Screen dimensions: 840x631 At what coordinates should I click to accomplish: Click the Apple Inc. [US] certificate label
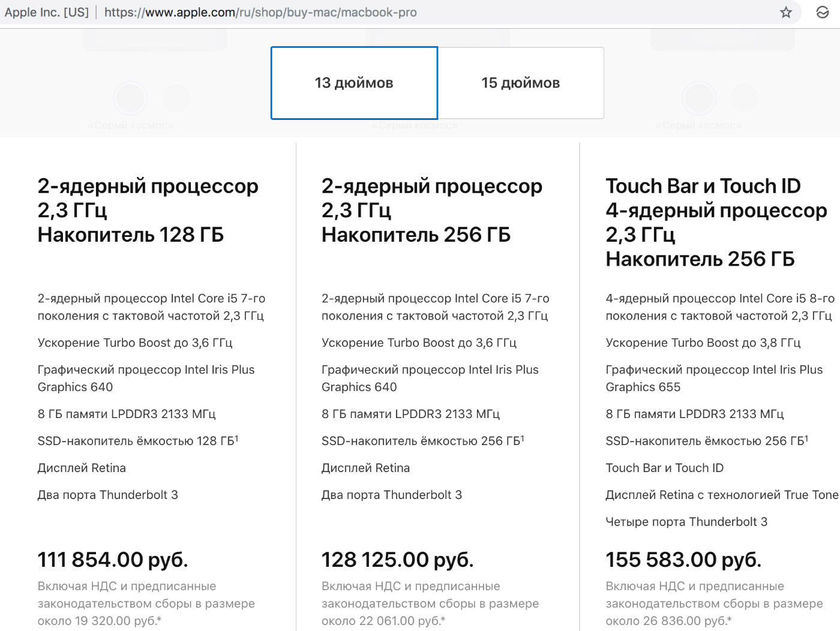[x=47, y=13]
